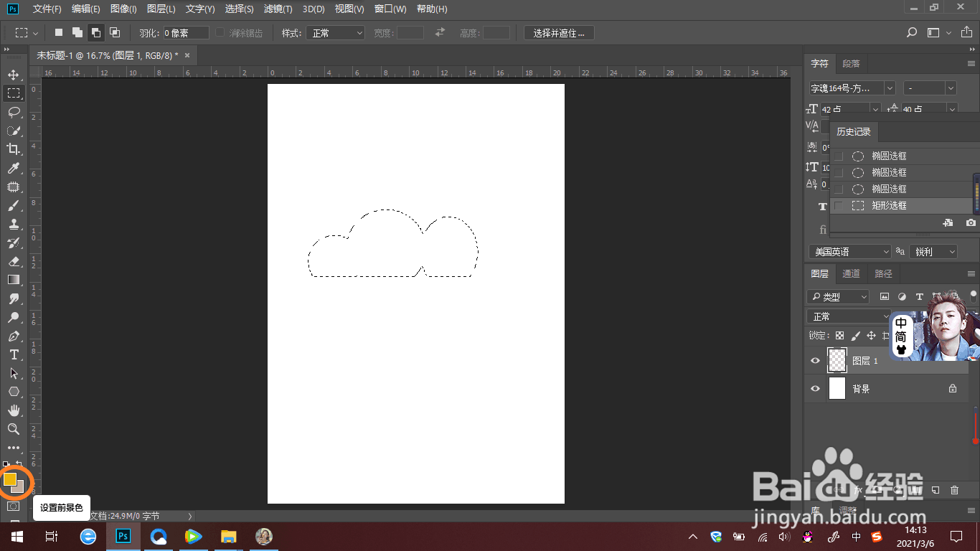Hide 图层 1 layer visibility eye
Image resolution: width=980 pixels, height=551 pixels.
tap(815, 361)
